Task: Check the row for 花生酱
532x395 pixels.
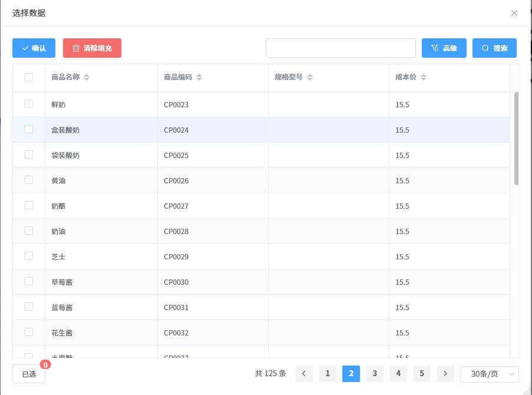Action: [29, 332]
